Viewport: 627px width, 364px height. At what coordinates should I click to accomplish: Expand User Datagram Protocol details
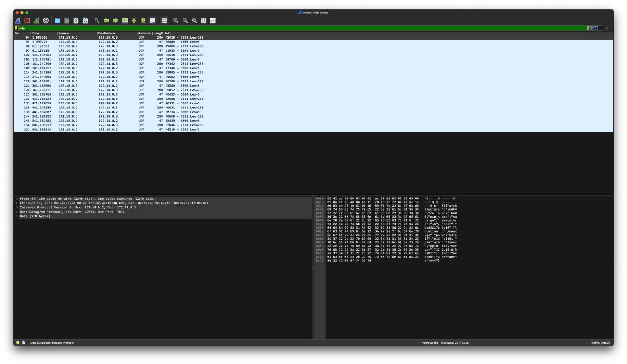[x=17, y=212]
